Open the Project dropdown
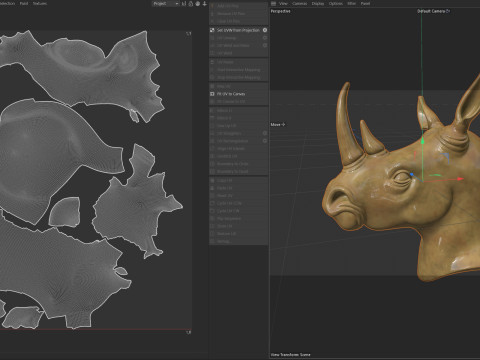 tap(166, 3)
